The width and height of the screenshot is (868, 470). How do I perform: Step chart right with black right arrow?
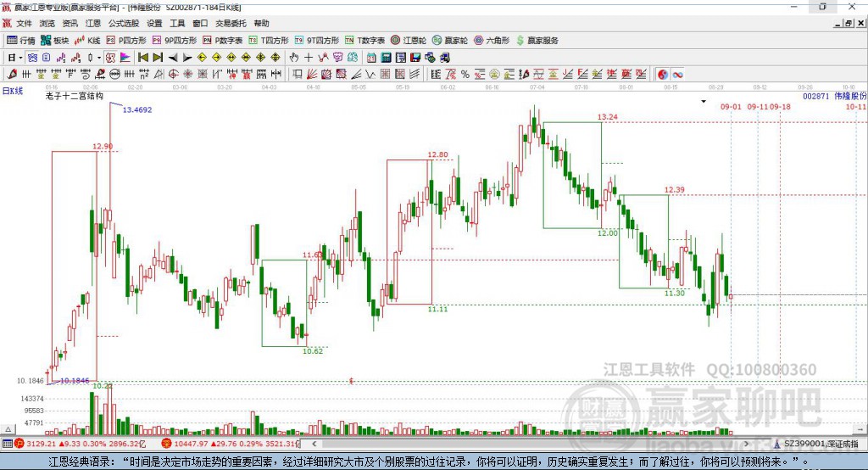point(187,58)
